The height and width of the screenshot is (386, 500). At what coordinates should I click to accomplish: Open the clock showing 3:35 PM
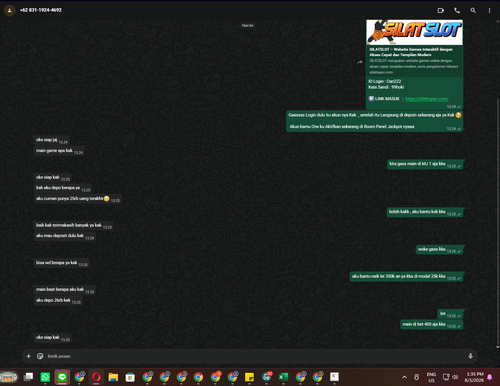pyautogui.click(x=474, y=377)
